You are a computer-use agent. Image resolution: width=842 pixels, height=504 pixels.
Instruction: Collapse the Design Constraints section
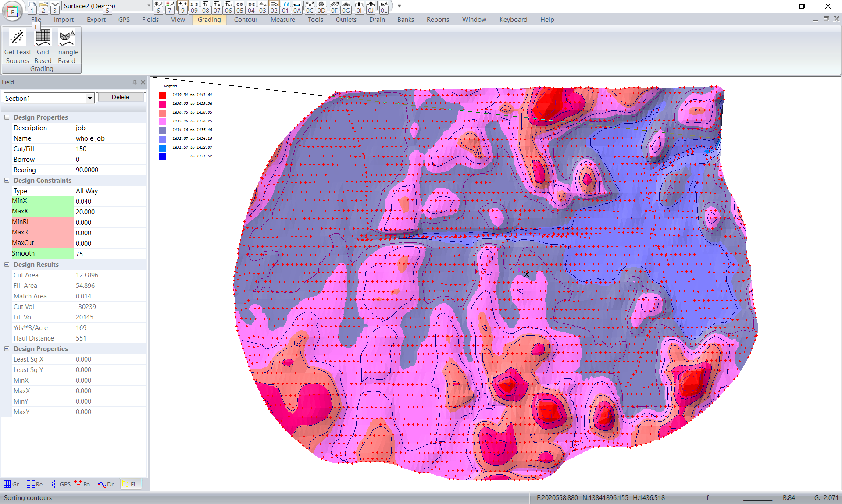pos(7,181)
